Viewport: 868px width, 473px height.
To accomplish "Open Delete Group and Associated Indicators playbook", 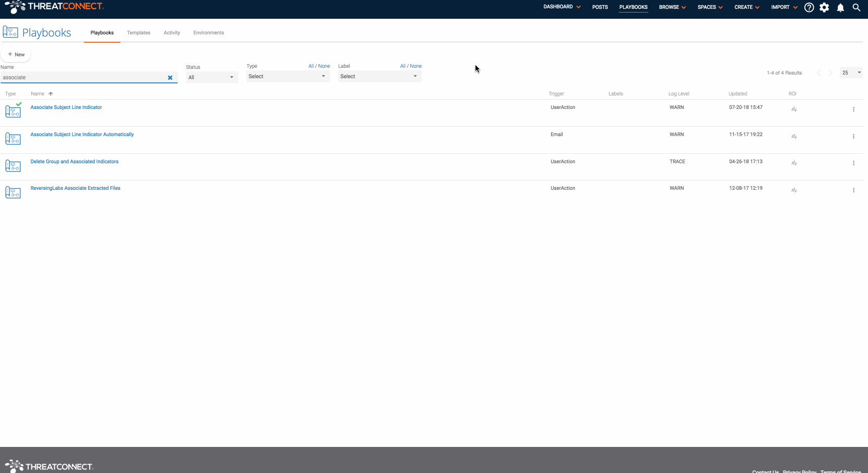I will click(x=75, y=162).
